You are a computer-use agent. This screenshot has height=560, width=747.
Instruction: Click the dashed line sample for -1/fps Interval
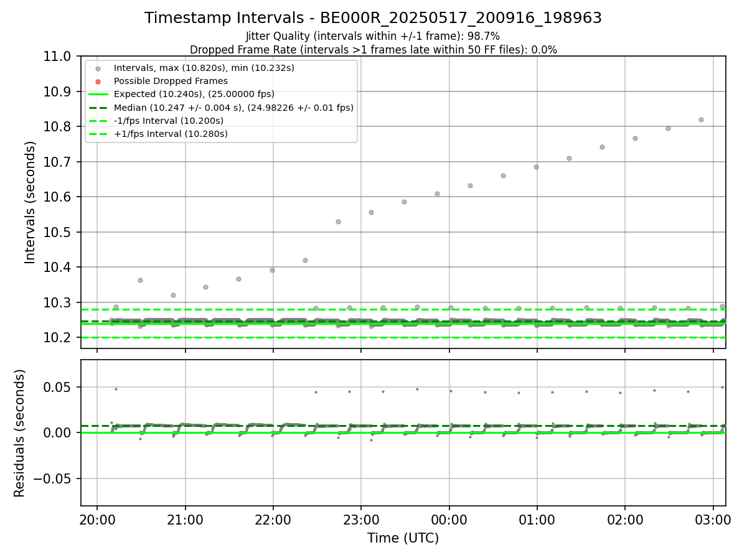98,121
